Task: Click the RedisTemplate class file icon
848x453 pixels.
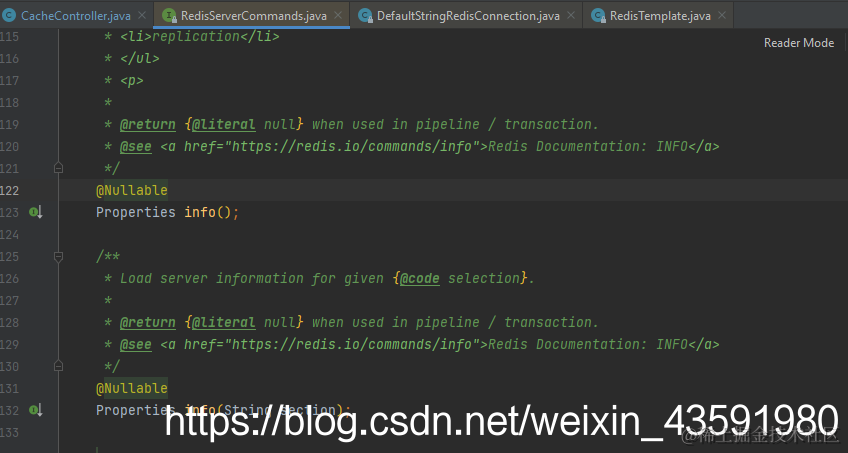Action: coord(598,16)
